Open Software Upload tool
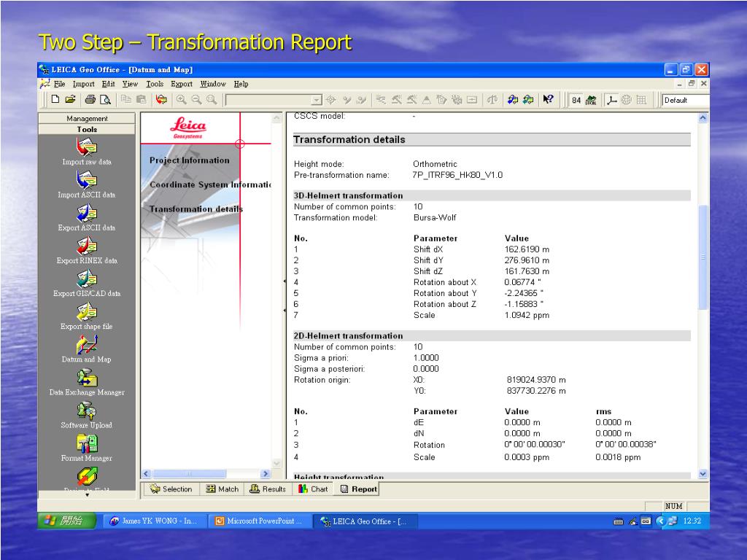747x560 pixels. (87, 414)
